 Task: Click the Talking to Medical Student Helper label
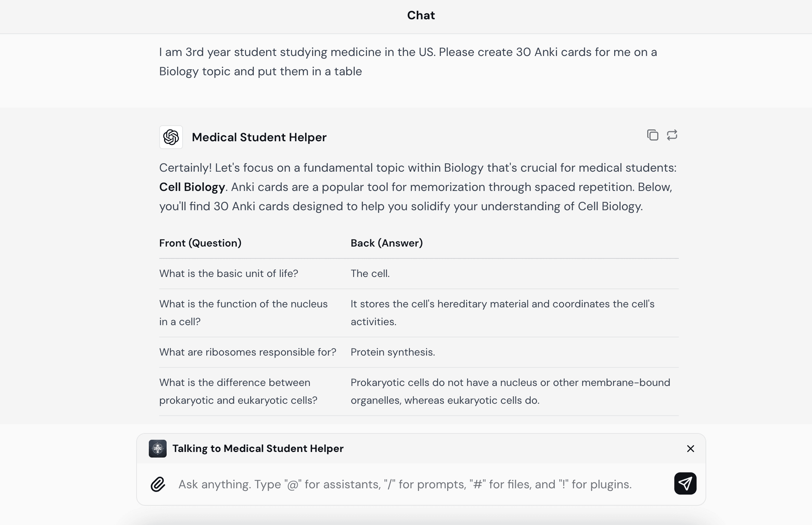[258, 448]
